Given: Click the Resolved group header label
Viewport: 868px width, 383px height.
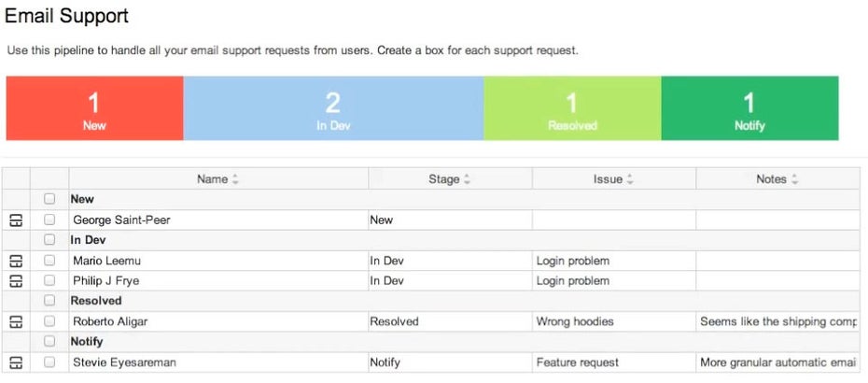Looking at the screenshot, I should (96, 301).
